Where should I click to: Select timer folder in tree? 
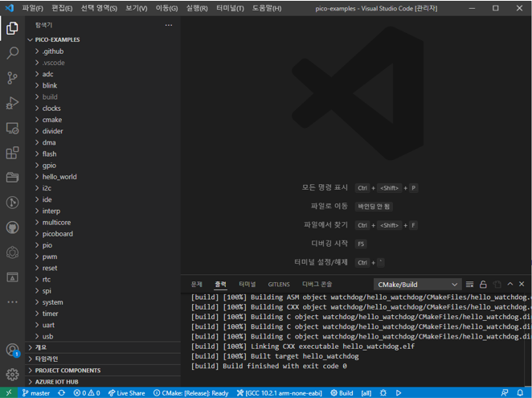pos(103,314)
